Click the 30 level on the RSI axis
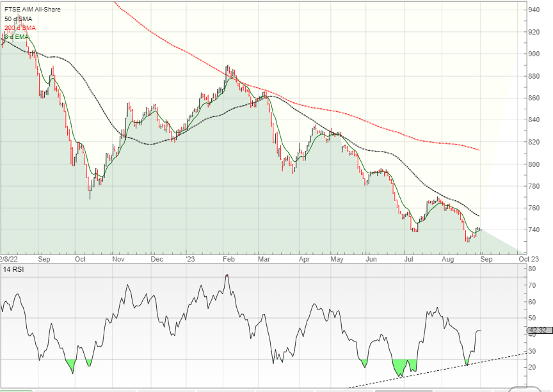553x392 pixels. tap(532, 352)
